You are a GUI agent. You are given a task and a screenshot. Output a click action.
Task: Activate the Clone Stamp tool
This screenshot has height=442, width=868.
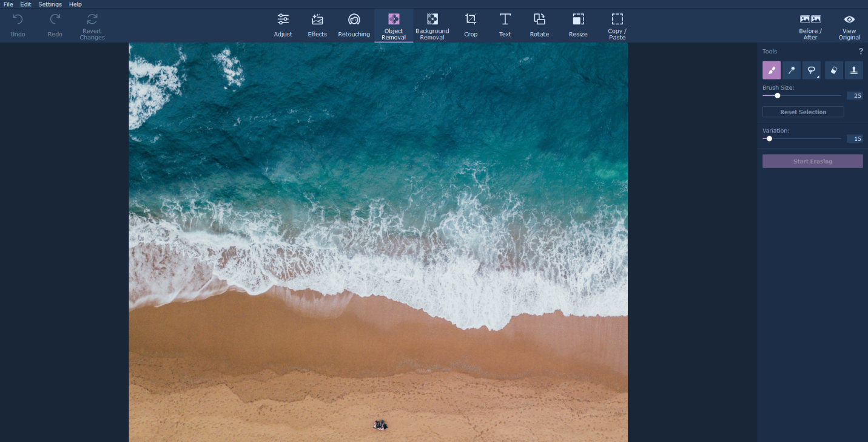click(853, 70)
